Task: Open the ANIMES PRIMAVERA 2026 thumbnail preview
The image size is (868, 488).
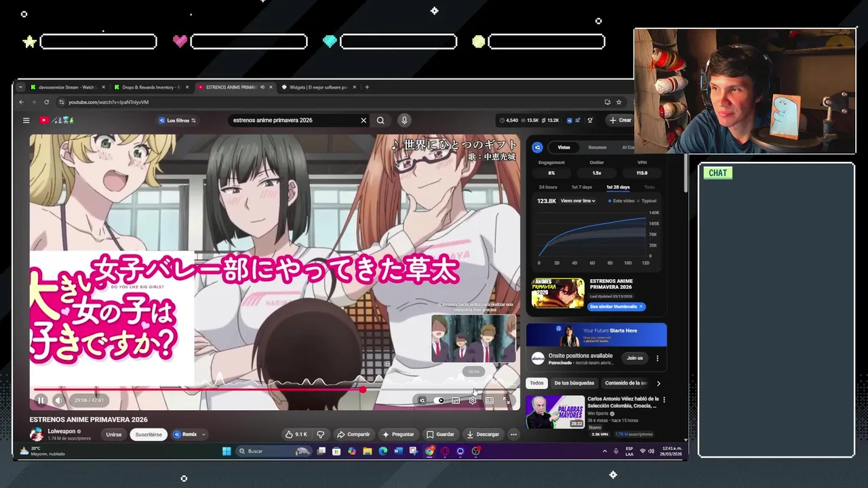Action: pyautogui.click(x=558, y=293)
